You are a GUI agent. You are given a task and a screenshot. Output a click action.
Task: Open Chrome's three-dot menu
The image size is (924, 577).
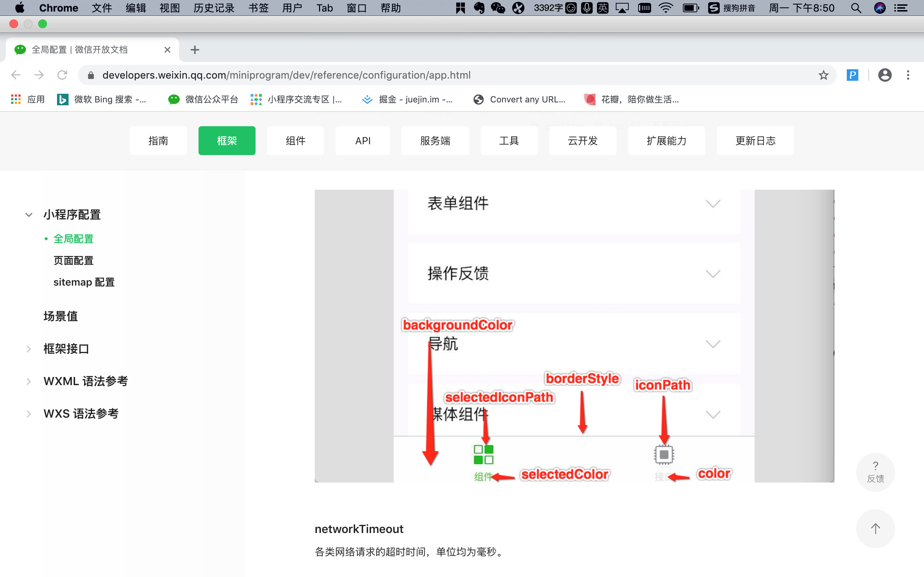click(x=908, y=75)
